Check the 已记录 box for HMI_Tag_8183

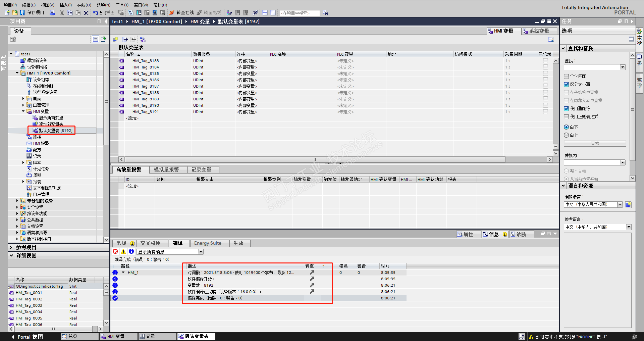click(545, 61)
